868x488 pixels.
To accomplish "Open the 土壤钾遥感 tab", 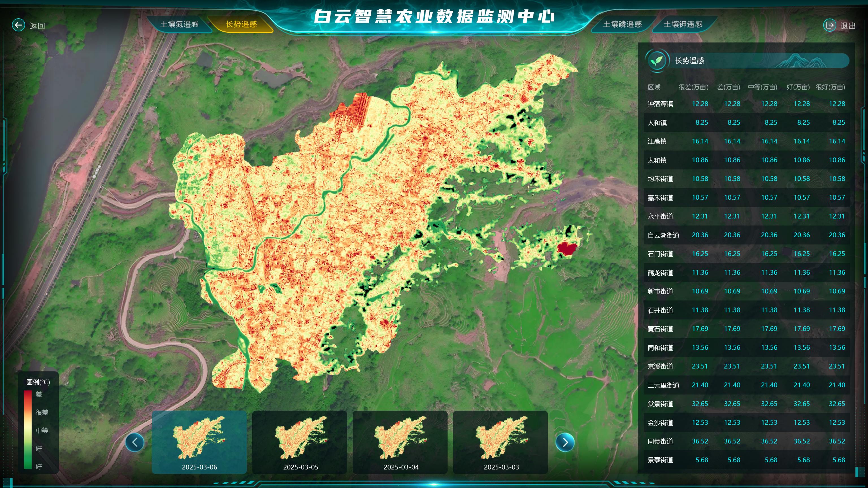I will tap(683, 24).
